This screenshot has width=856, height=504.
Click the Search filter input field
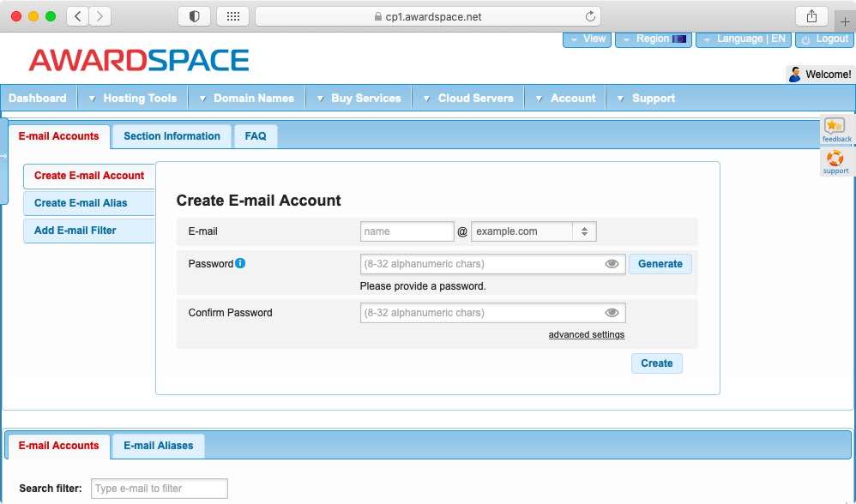click(x=159, y=488)
